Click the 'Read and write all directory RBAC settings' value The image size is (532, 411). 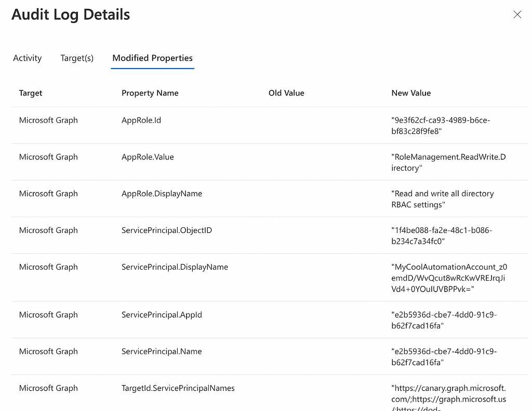click(x=443, y=199)
